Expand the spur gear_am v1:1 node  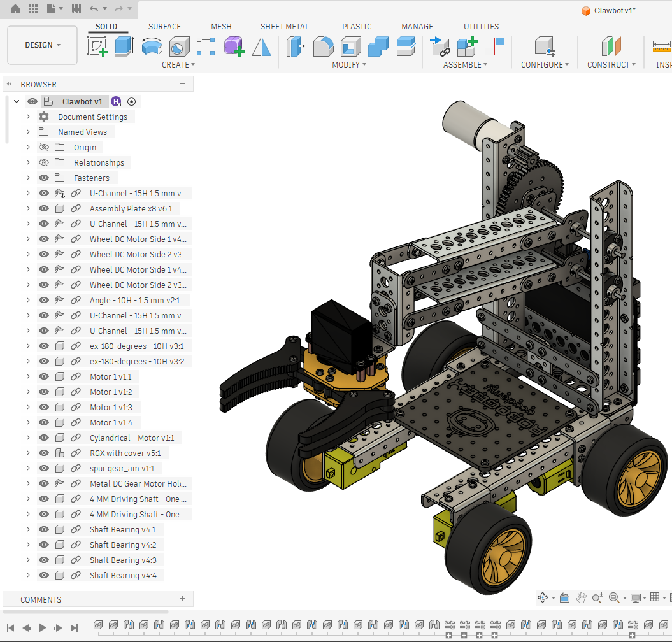(x=28, y=468)
